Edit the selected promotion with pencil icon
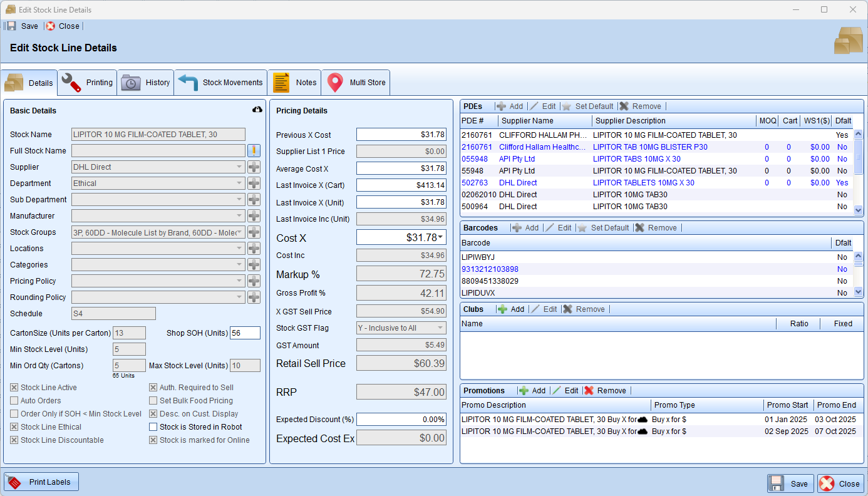Image resolution: width=868 pixels, height=496 pixels. pyautogui.click(x=557, y=391)
